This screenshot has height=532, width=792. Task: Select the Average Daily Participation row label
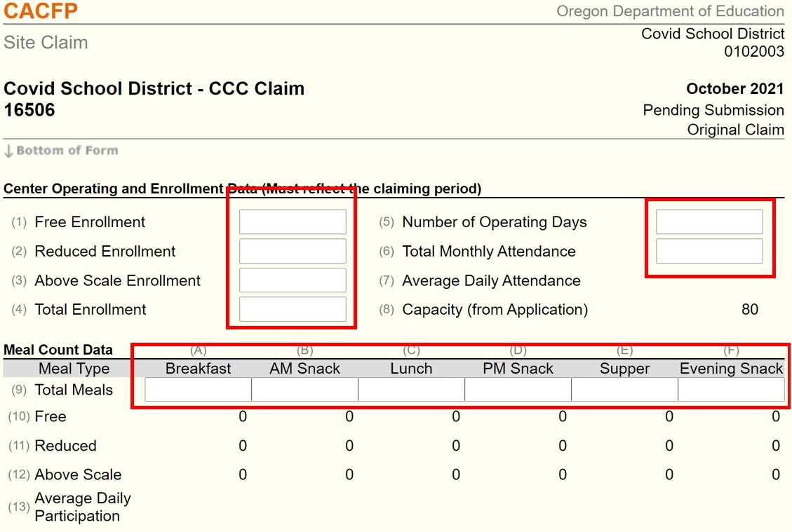(82, 507)
